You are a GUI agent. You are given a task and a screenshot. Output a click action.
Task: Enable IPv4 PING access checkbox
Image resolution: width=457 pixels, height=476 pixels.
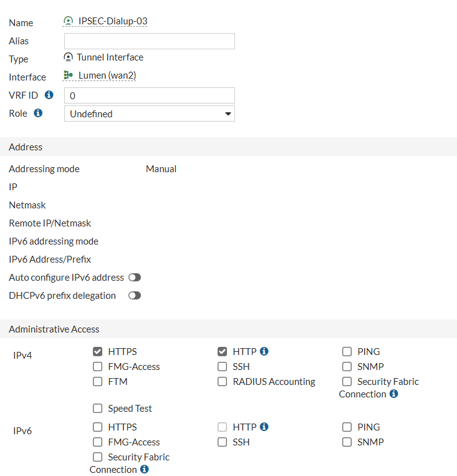click(347, 352)
